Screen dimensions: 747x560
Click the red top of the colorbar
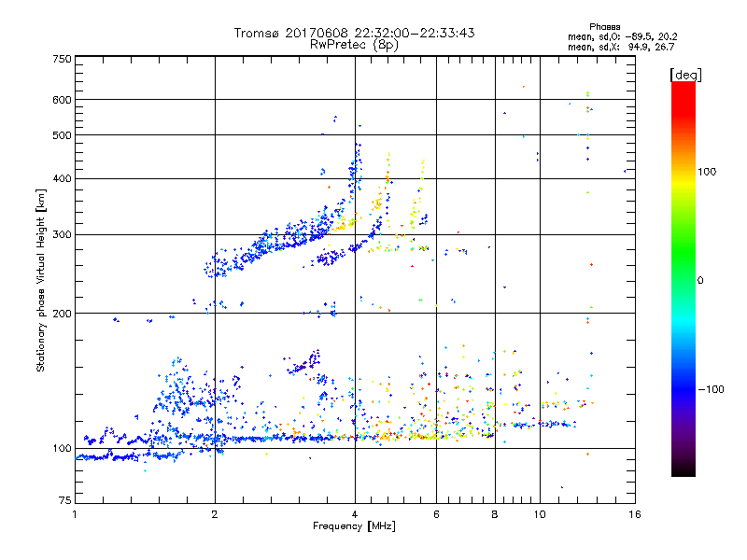tap(683, 87)
